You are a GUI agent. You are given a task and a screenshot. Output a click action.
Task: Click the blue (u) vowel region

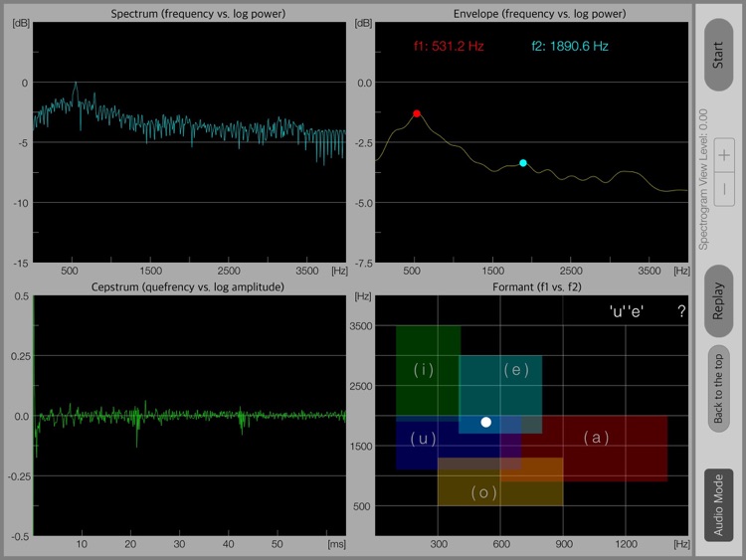pyautogui.click(x=424, y=439)
